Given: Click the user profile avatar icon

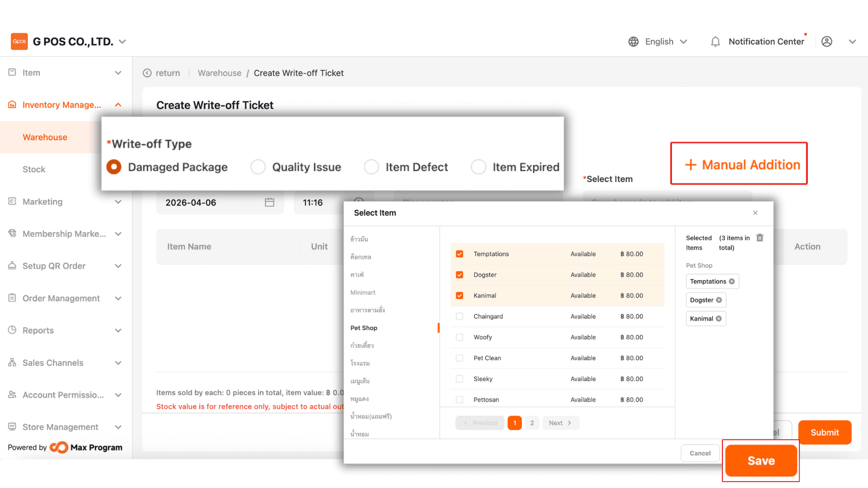Looking at the screenshot, I should click(x=826, y=42).
